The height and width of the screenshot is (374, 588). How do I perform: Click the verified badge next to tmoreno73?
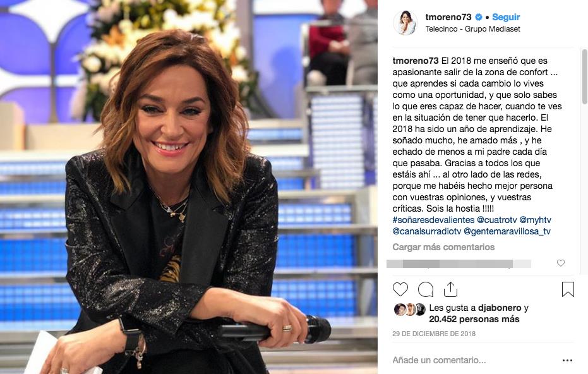click(x=479, y=17)
